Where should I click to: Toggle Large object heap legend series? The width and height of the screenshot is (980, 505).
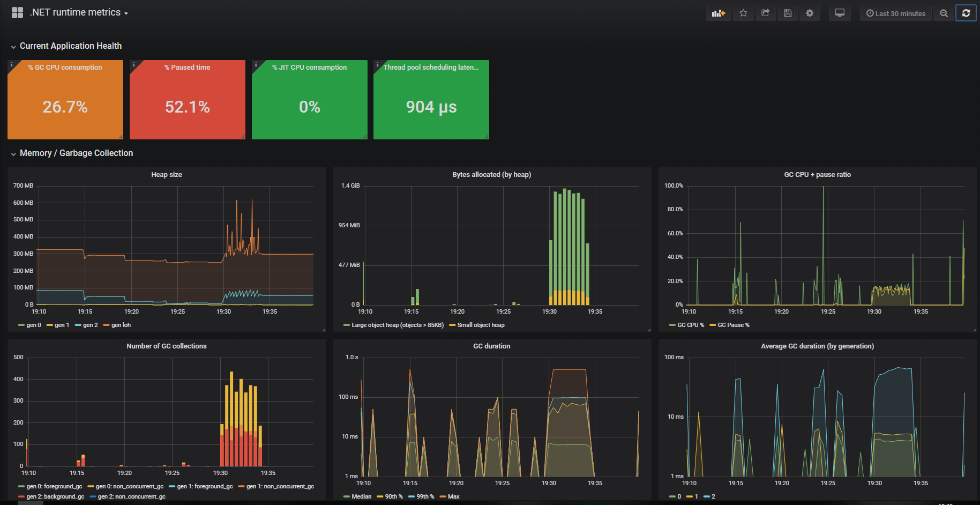pyautogui.click(x=398, y=325)
